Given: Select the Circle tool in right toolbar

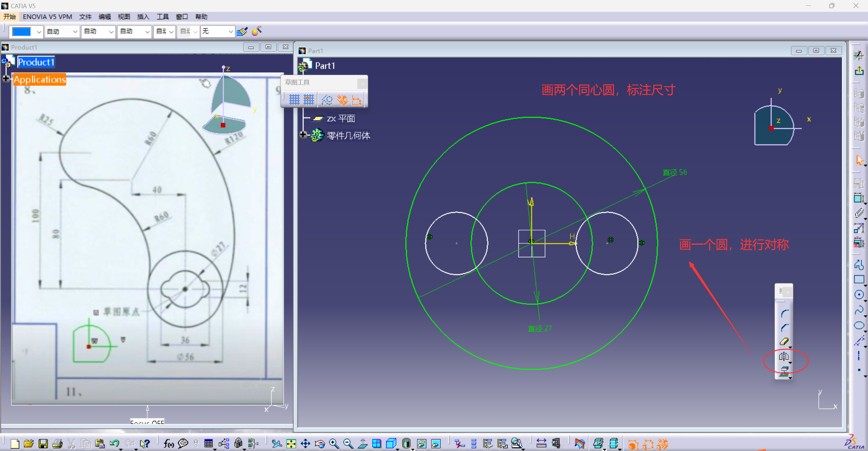Looking at the screenshot, I should (859, 295).
